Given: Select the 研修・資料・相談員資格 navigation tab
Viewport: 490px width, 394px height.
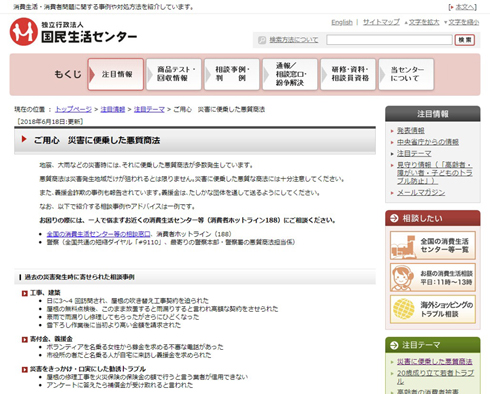Looking at the screenshot, I should coord(348,74).
